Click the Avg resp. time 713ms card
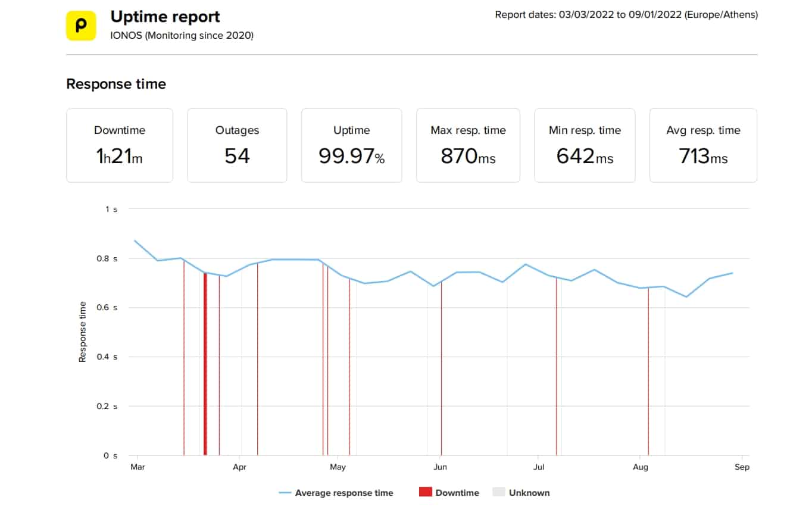The width and height of the screenshot is (812, 506). [703, 145]
